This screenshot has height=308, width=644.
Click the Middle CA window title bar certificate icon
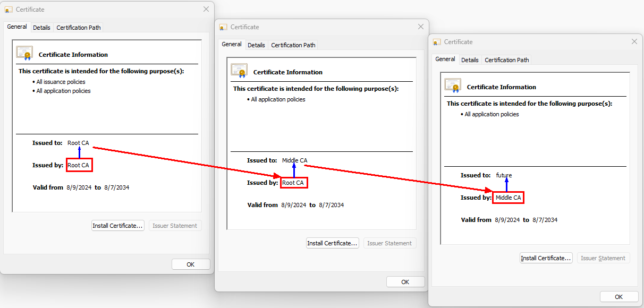tap(223, 27)
